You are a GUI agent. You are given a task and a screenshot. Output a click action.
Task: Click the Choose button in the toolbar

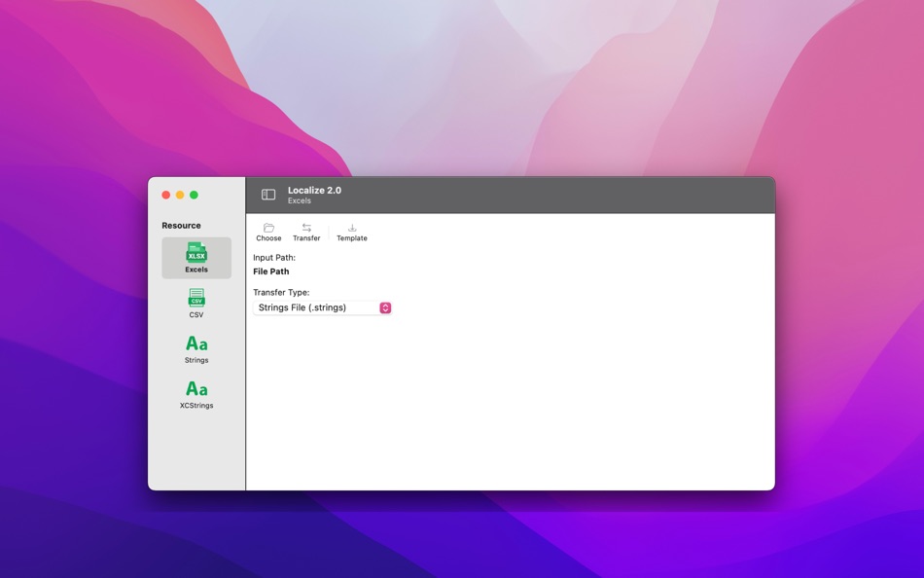click(x=267, y=232)
